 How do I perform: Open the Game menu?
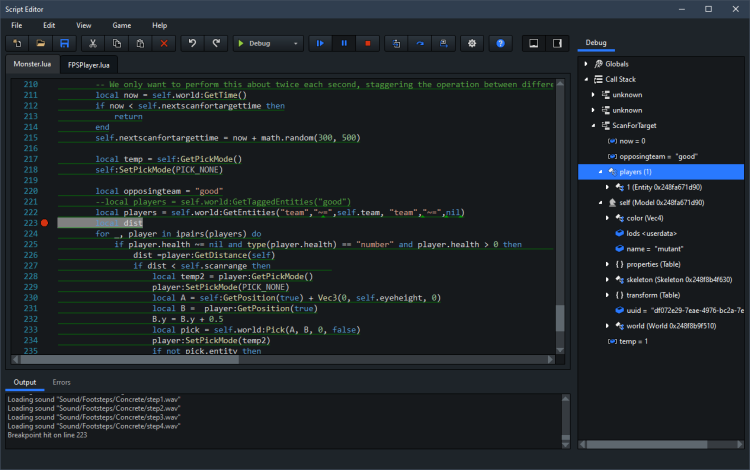coord(121,24)
